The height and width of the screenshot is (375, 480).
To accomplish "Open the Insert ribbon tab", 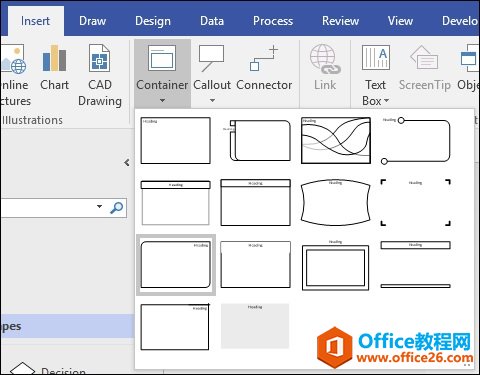I will click(35, 21).
